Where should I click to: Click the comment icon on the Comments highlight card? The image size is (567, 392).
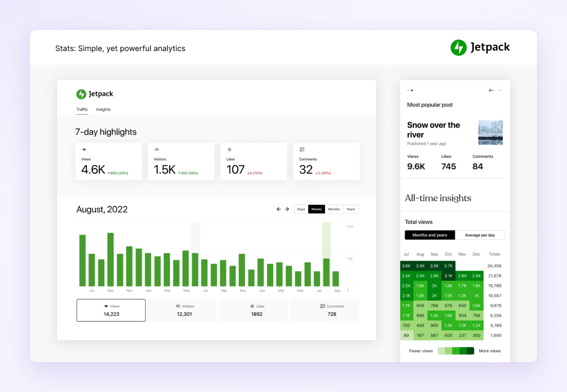pyautogui.click(x=302, y=149)
